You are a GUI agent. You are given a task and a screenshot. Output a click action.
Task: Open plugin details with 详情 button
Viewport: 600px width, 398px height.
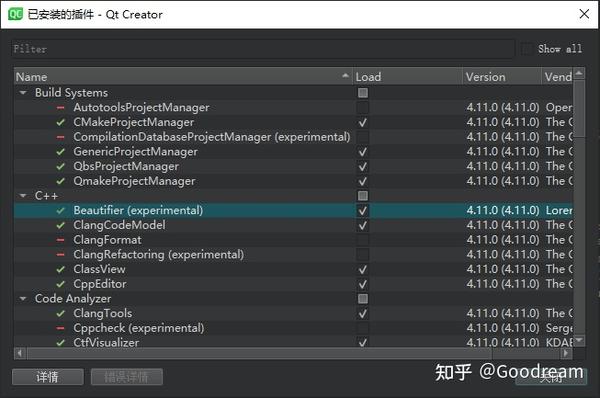[x=48, y=377]
